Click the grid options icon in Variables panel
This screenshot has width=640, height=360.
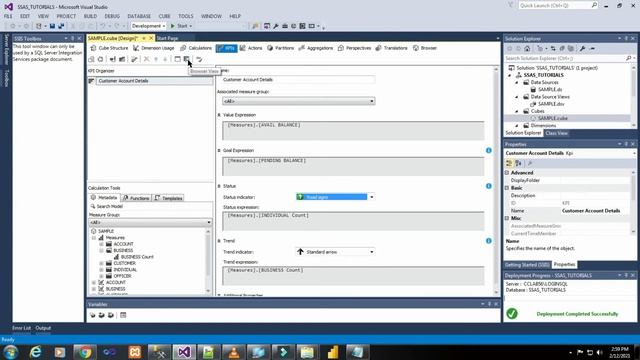click(x=123, y=315)
